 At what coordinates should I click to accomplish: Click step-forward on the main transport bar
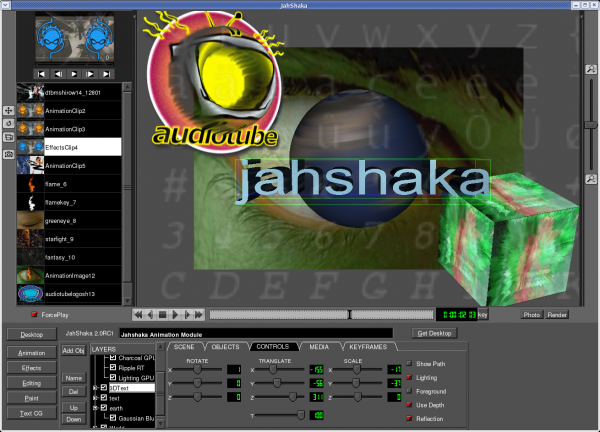coord(187,315)
